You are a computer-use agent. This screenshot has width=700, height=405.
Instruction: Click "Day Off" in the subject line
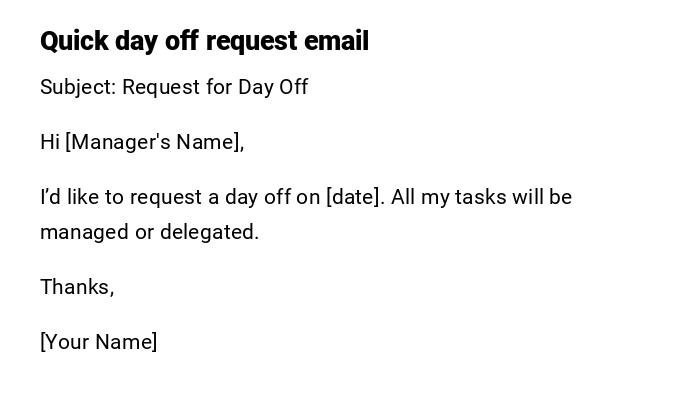tap(272, 87)
